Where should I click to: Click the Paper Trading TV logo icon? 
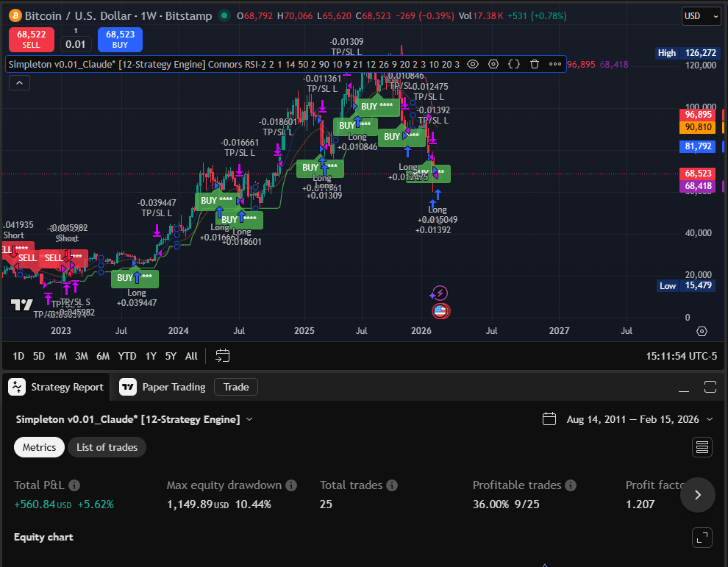(x=128, y=387)
